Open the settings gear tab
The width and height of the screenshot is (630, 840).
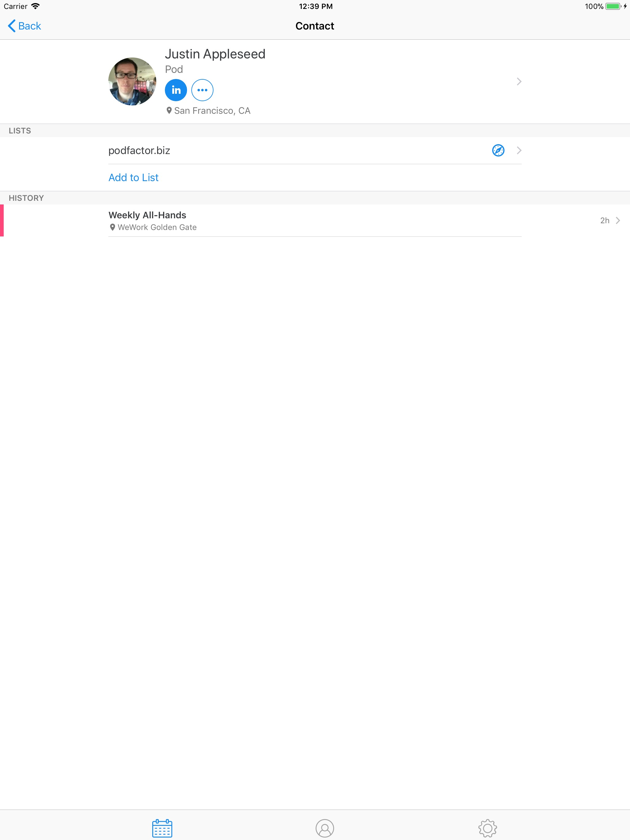[x=488, y=828]
